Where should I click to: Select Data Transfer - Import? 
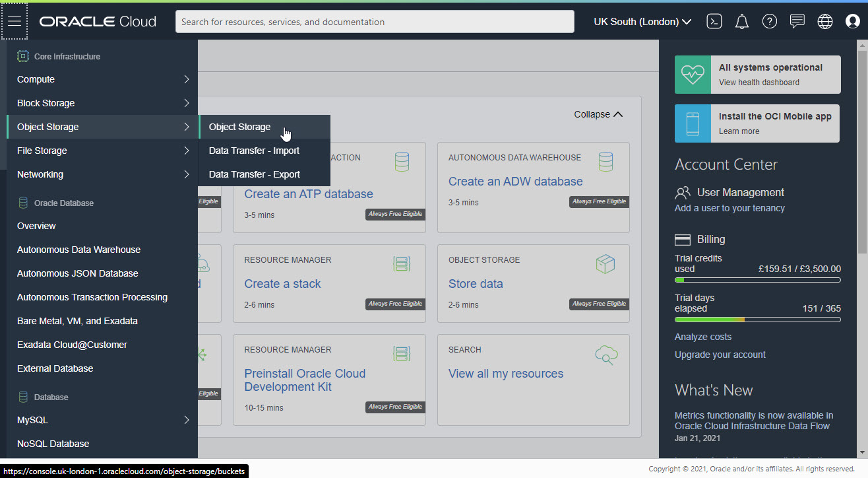pyautogui.click(x=264, y=151)
